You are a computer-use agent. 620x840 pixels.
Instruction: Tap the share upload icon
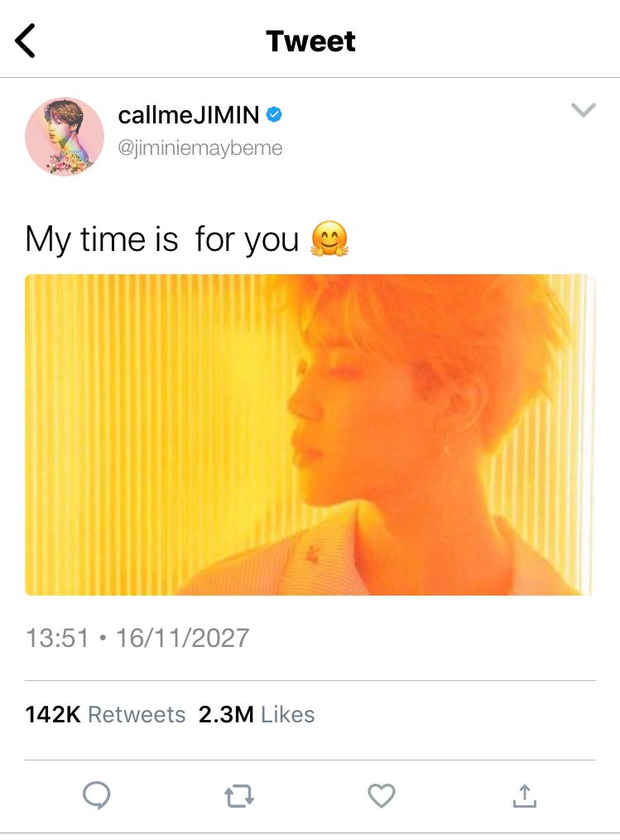pyautogui.click(x=524, y=796)
